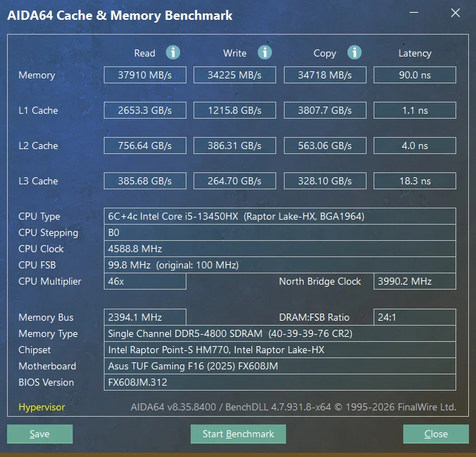Image resolution: width=476 pixels, height=457 pixels.
Task: Select the Memory Write 34225 MB/s value
Action: click(234, 75)
